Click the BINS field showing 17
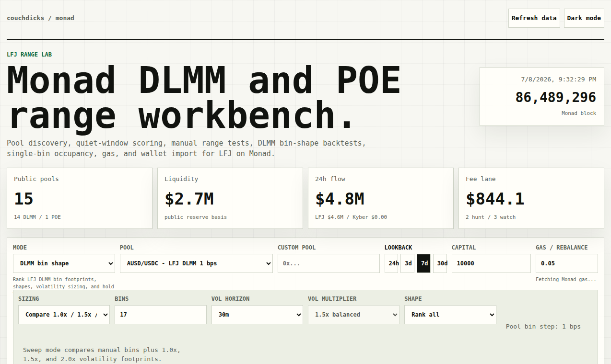 [161, 315]
